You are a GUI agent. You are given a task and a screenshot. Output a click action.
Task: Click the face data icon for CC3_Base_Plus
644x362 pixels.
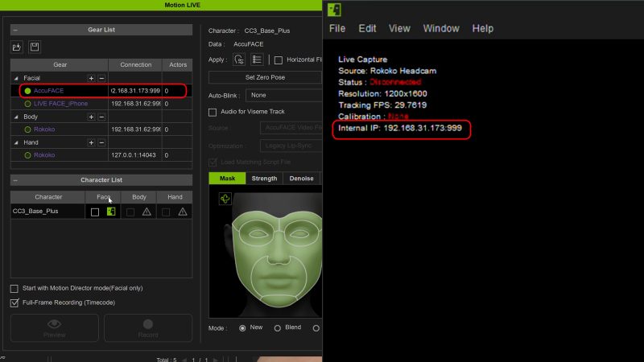[111, 212]
